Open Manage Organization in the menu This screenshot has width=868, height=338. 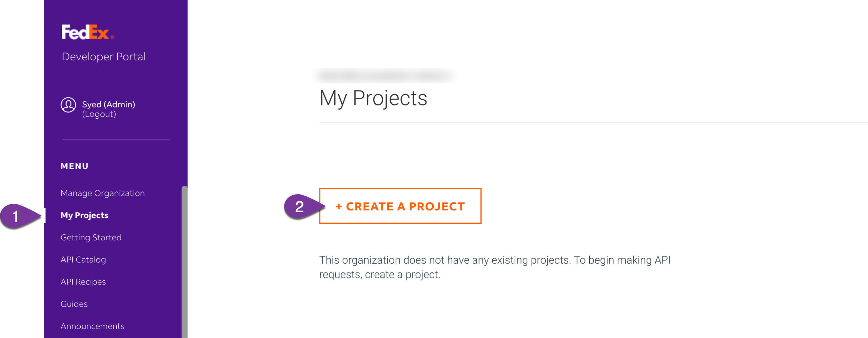click(102, 193)
